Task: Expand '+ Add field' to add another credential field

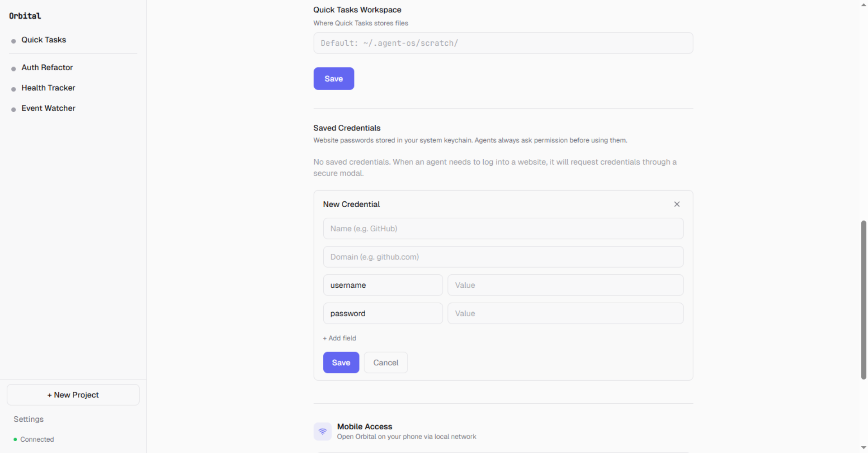Action: coord(339,338)
